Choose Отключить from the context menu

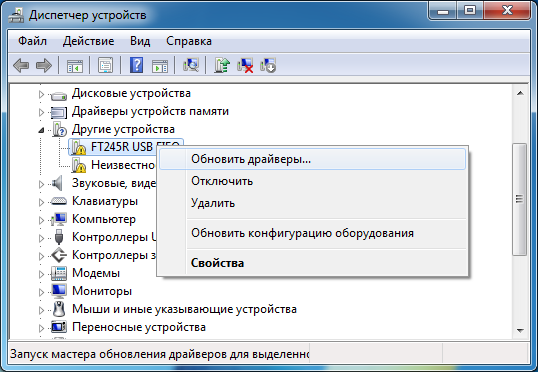313,181
